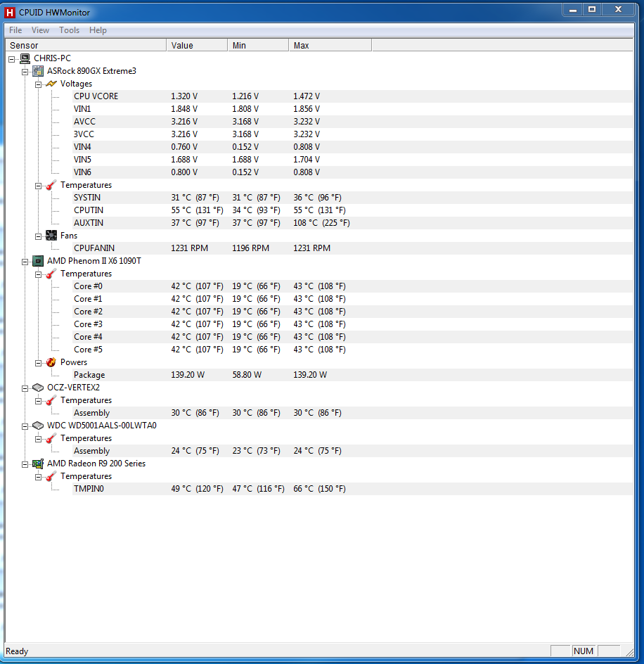Select the CPUTIN temperature row
Screen dimensions: 644x664
(353, 210)
